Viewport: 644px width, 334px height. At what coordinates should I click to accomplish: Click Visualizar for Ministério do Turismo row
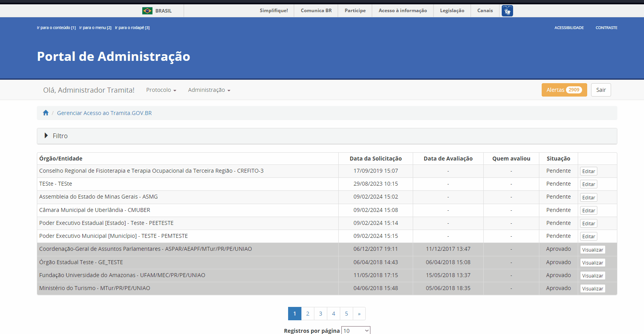(593, 288)
